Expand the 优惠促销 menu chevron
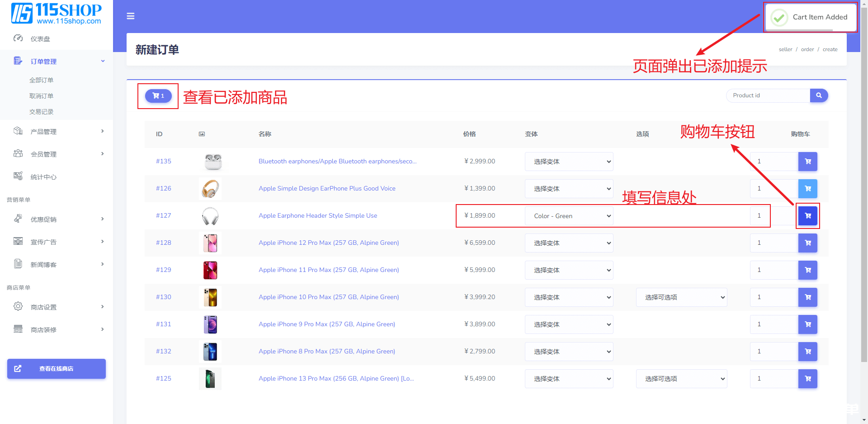 coord(103,219)
